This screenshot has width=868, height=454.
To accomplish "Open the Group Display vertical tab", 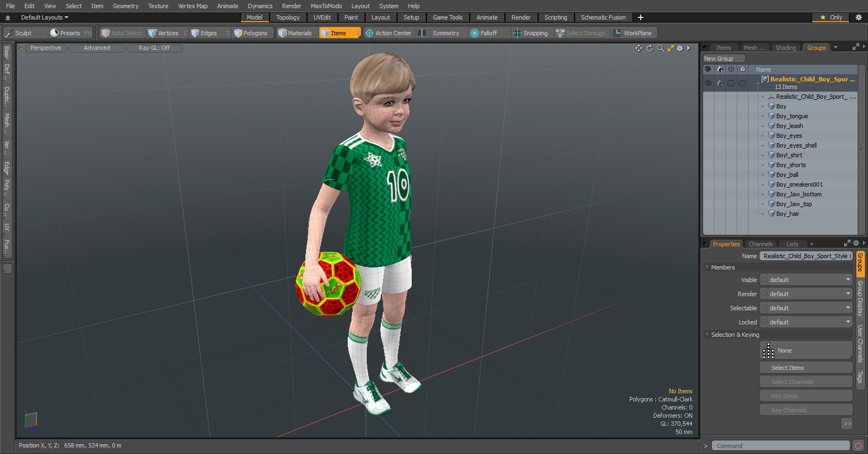I will 860,298.
